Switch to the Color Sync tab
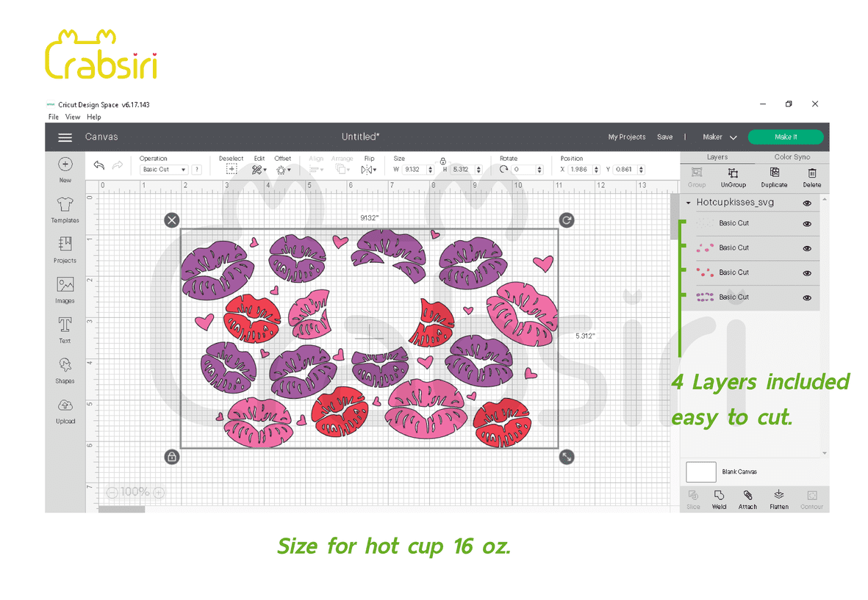 click(x=792, y=157)
